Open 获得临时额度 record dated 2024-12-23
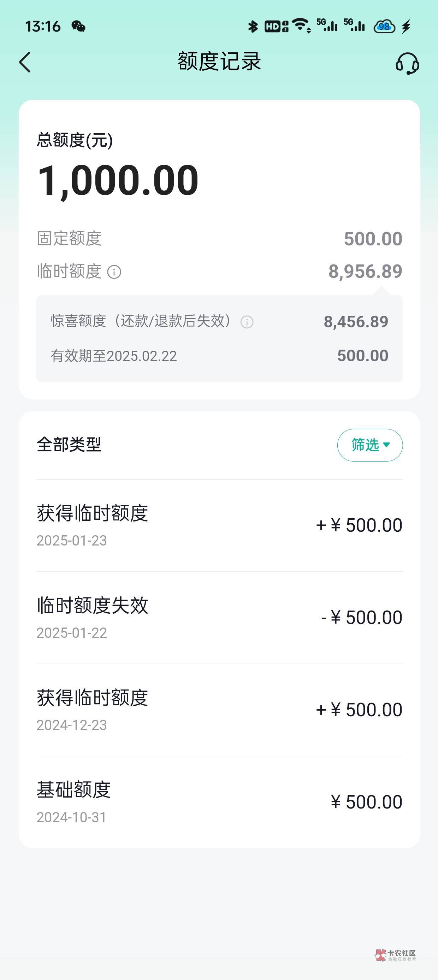 pos(219,710)
